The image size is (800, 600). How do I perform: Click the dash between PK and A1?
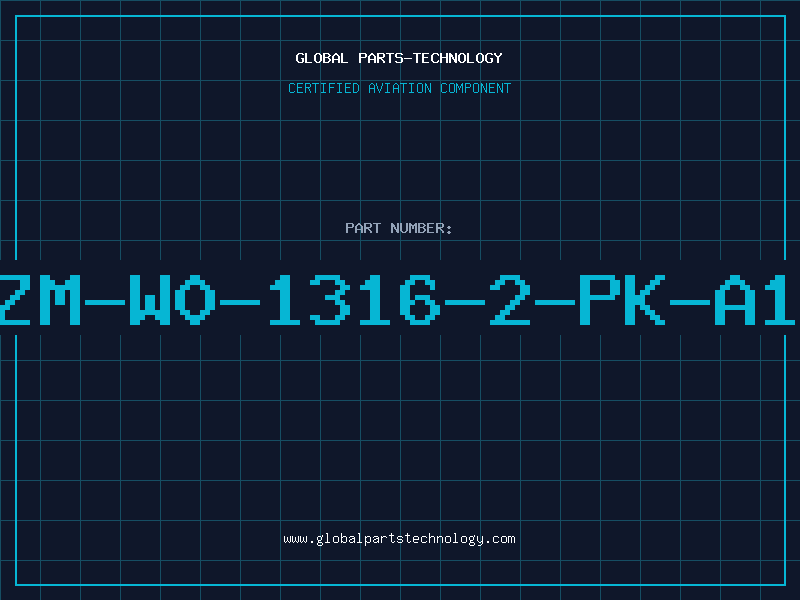click(690, 303)
